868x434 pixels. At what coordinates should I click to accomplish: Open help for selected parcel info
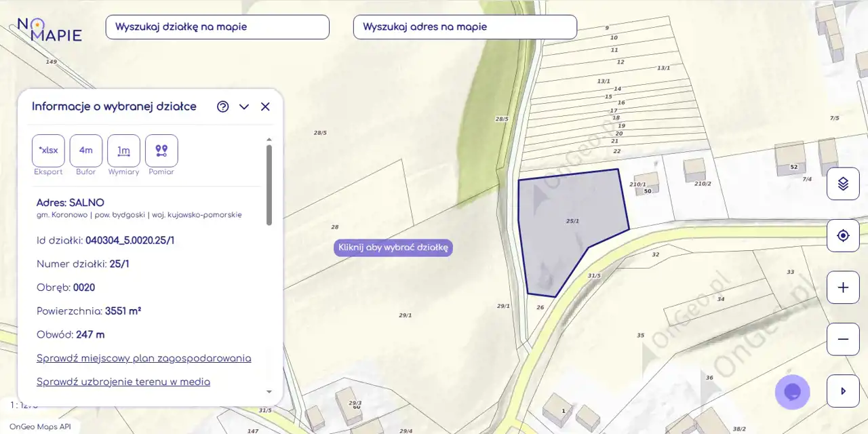[223, 106]
